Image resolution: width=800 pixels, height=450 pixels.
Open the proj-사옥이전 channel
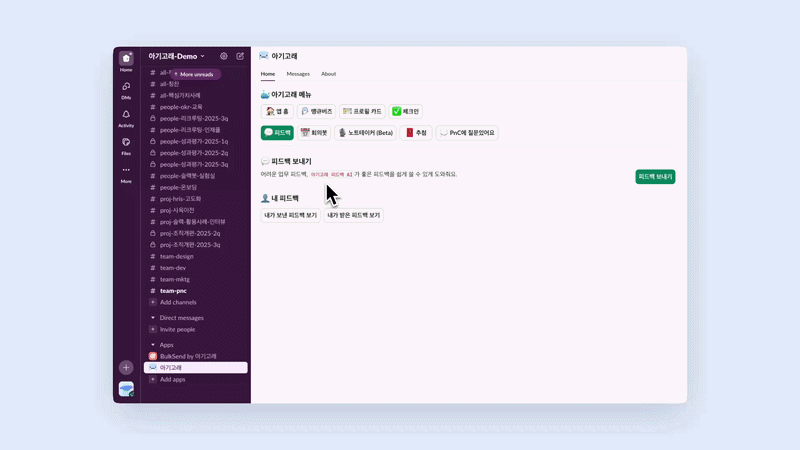tap(196, 210)
